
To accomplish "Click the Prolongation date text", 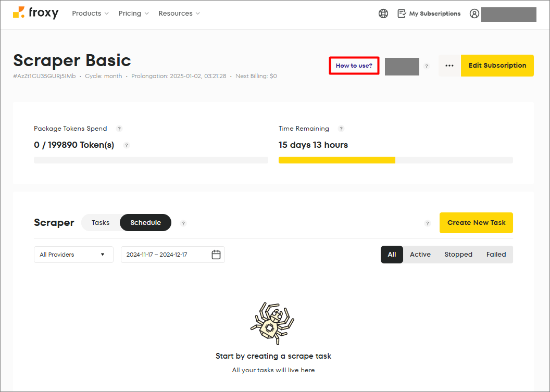I will (179, 76).
